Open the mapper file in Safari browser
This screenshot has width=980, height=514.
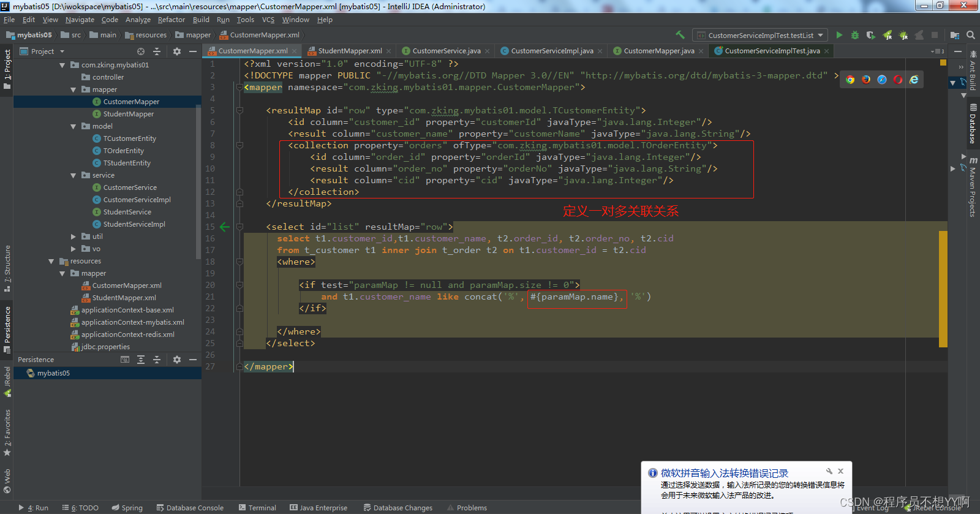(882, 80)
